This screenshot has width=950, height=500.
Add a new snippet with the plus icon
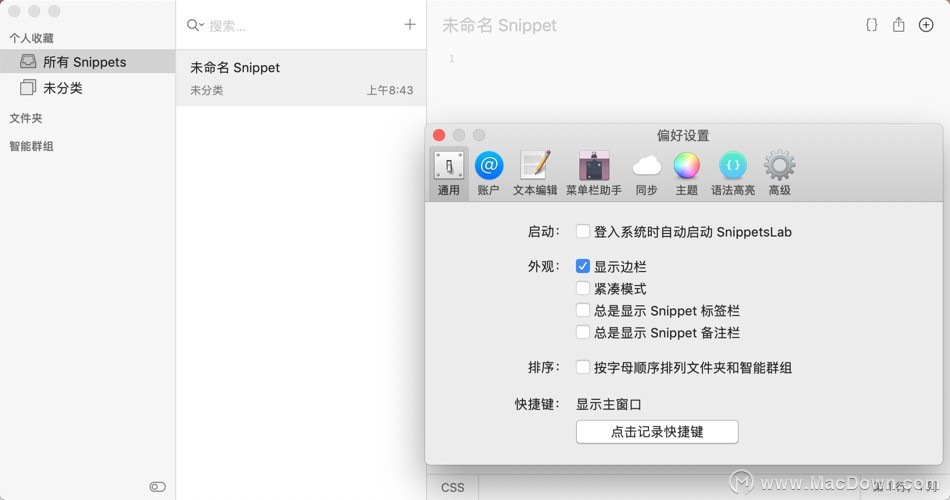pyautogui.click(x=410, y=24)
